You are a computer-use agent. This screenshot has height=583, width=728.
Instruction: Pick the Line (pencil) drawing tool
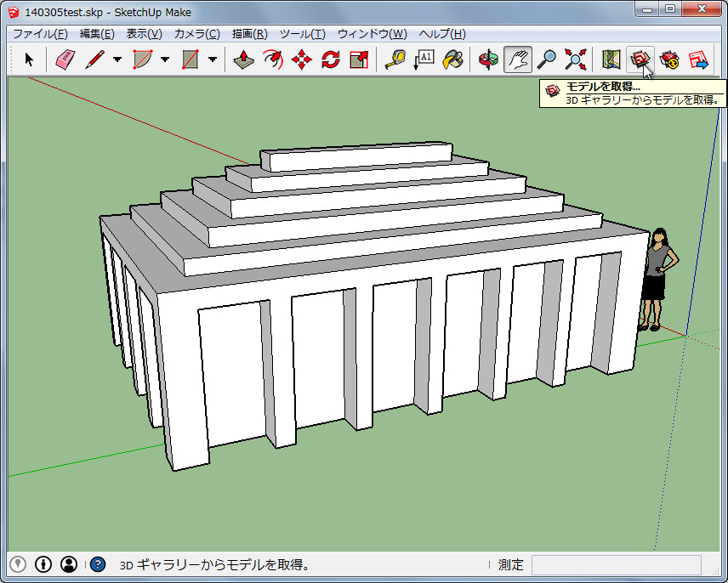(94, 59)
